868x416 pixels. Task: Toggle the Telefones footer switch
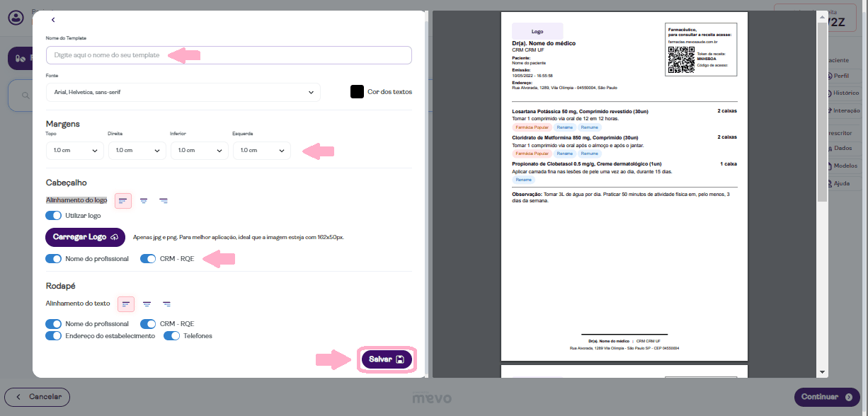[172, 336]
